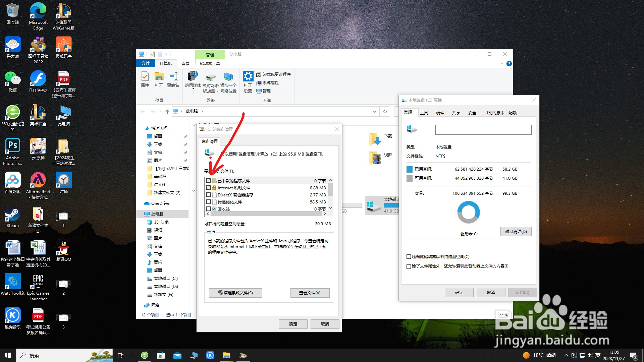Click the Disk Cleanup (磁盘清理) button in Properties
Screen dimensions: 644x362
pyautogui.click(x=516, y=231)
